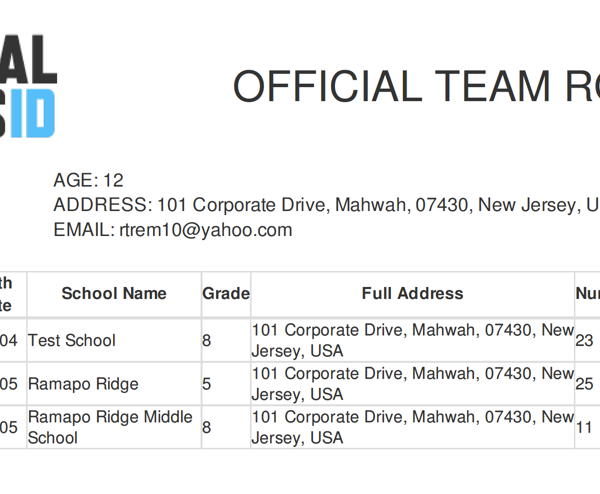Select the Ramapo Ridge Middle School cell

click(x=114, y=427)
